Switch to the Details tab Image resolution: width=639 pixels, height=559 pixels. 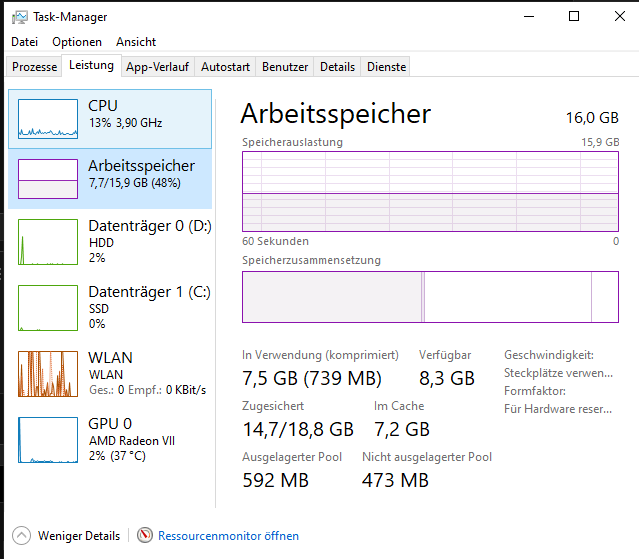(x=337, y=67)
